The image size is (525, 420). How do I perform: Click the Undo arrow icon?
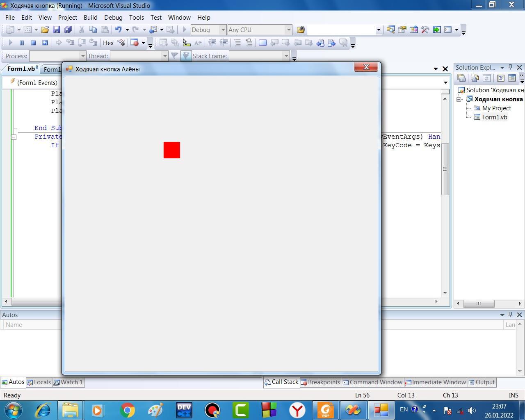pyautogui.click(x=118, y=30)
